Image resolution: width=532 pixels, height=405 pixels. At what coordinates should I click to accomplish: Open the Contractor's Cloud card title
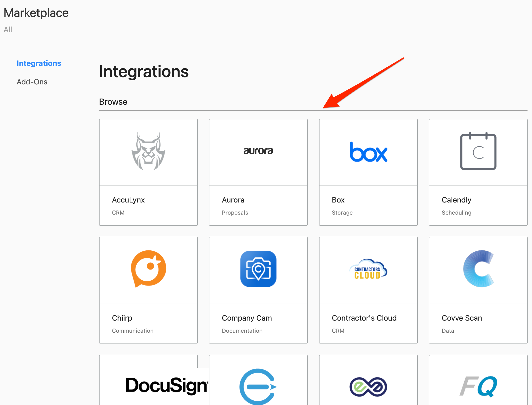(x=364, y=318)
